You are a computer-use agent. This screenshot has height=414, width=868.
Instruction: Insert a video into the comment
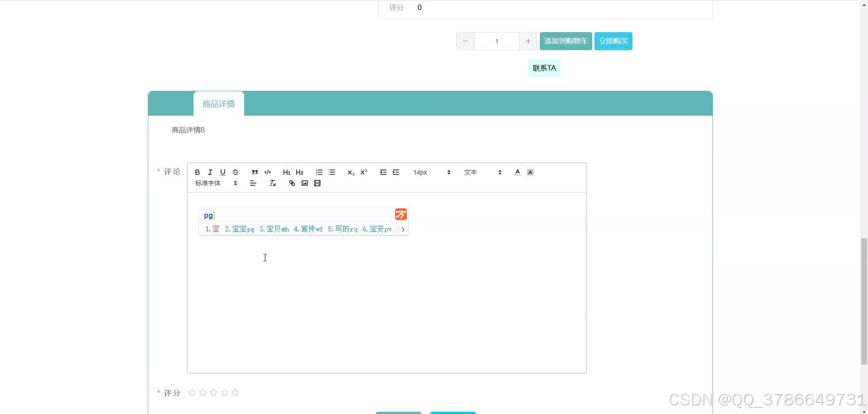click(317, 183)
